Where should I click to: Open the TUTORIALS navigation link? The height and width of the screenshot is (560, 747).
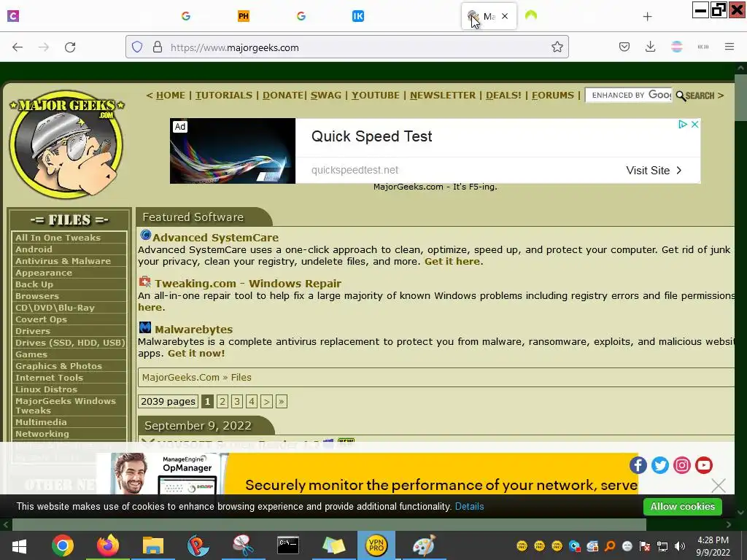pyautogui.click(x=224, y=96)
